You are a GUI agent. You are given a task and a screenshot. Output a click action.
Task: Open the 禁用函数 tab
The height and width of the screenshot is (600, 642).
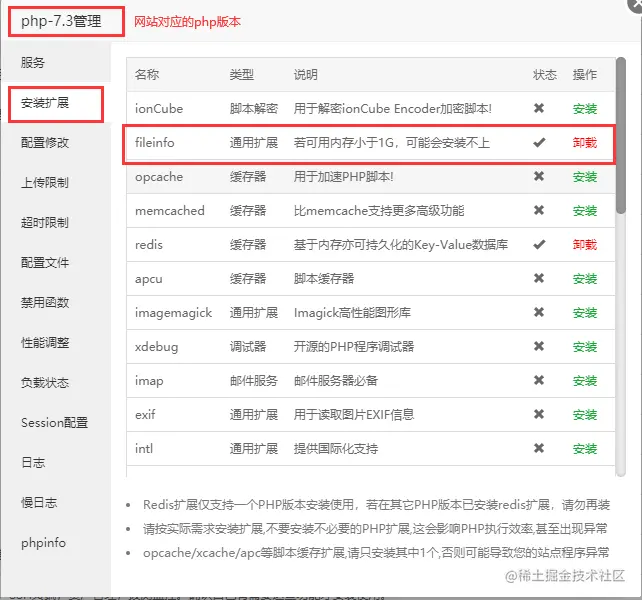[56, 303]
